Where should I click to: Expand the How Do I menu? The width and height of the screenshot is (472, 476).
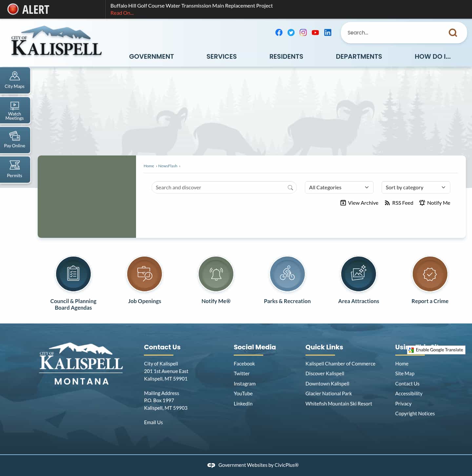pyautogui.click(x=433, y=56)
